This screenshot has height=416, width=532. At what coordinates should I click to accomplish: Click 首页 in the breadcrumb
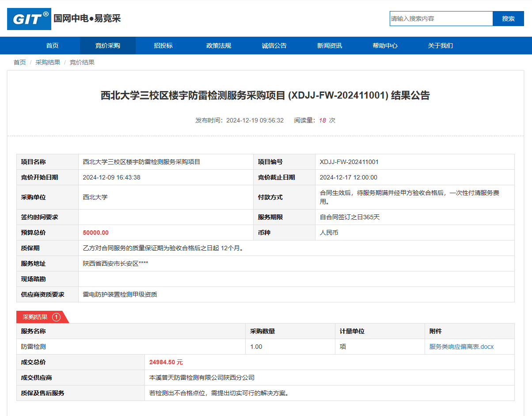(x=19, y=62)
